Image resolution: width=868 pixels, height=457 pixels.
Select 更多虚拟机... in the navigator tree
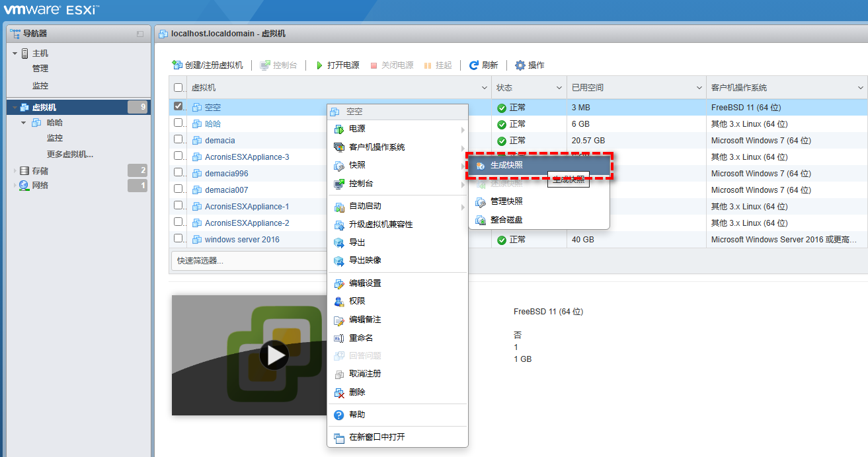[x=70, y=155]
